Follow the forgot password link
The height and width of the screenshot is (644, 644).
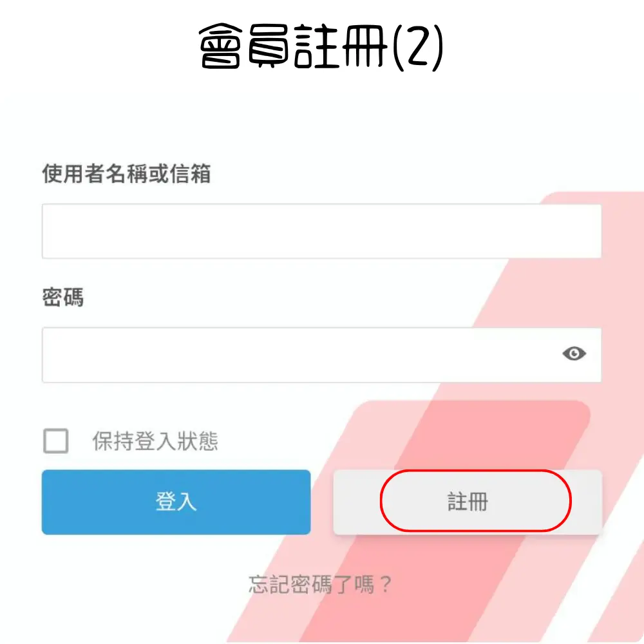(x=321, y=585)
